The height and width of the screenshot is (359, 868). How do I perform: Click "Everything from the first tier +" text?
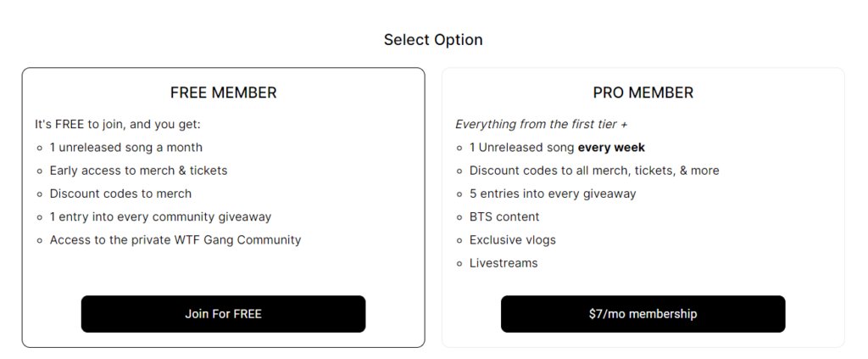(541, 124)
